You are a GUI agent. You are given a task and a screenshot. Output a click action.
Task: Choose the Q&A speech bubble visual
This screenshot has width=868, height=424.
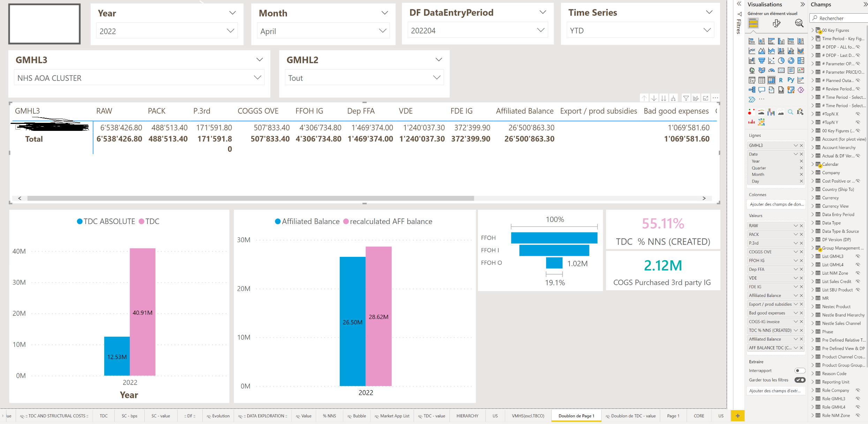point(762,90)
